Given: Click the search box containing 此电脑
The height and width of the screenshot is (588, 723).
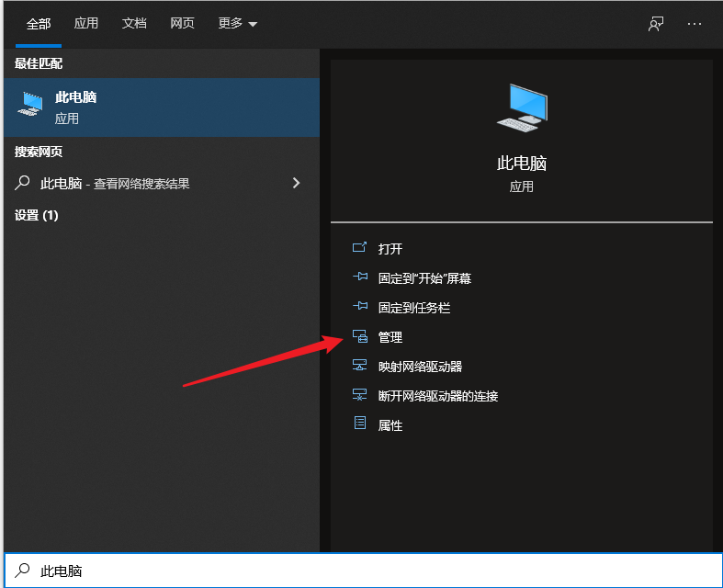Looking at the screenshot, I should point(363,571).
